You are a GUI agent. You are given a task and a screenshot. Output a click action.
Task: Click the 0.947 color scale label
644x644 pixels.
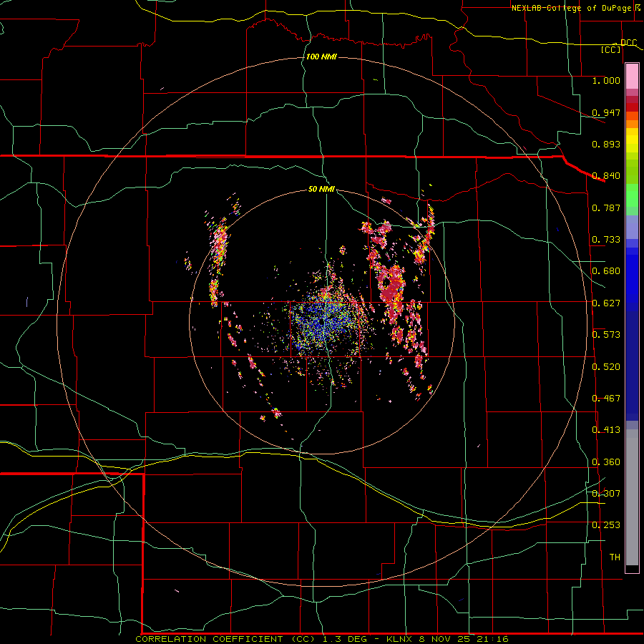click(606, 112)
